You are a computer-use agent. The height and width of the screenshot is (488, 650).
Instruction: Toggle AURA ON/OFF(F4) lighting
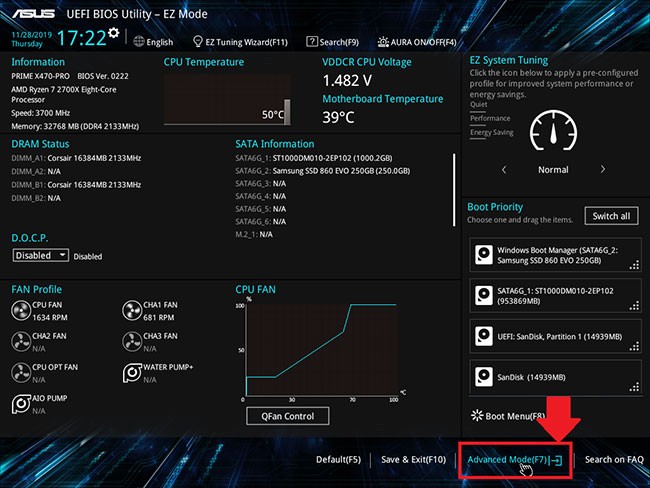pyautogui.click(x=417, y=42)
